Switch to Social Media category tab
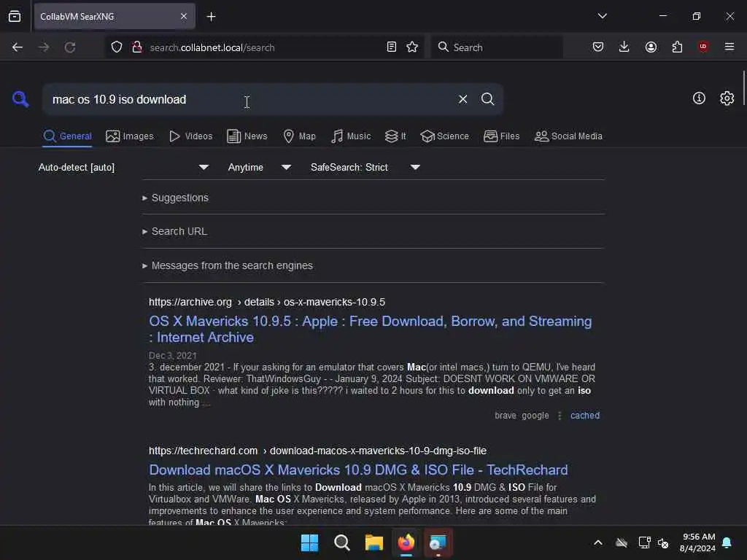The width and height of the screenshot is (747, 560). [x=568, y=136]
